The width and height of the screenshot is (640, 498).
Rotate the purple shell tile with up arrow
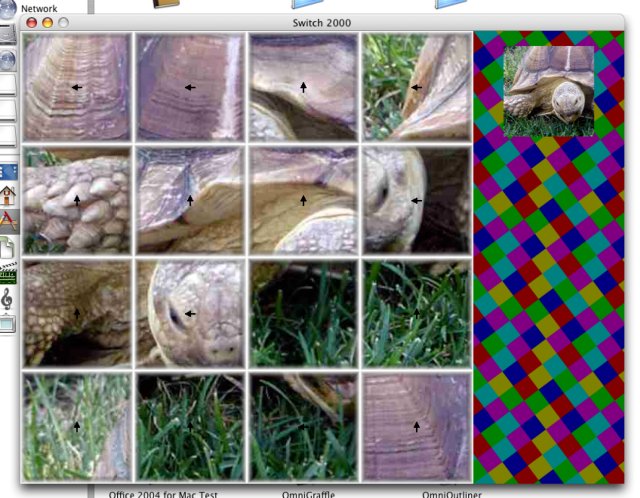[416, 427]
